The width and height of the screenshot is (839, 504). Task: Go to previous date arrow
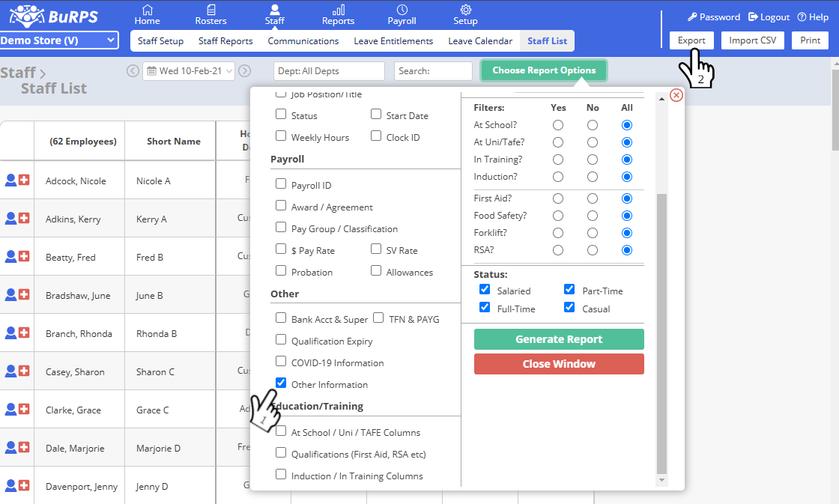click(133, 71)
